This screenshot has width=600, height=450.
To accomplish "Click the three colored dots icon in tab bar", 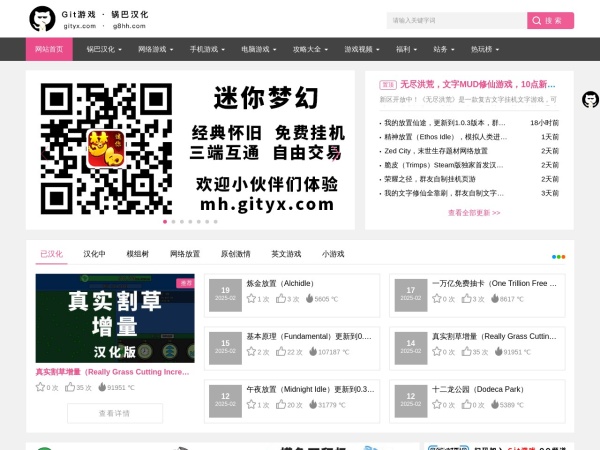I will pos(558,257).
